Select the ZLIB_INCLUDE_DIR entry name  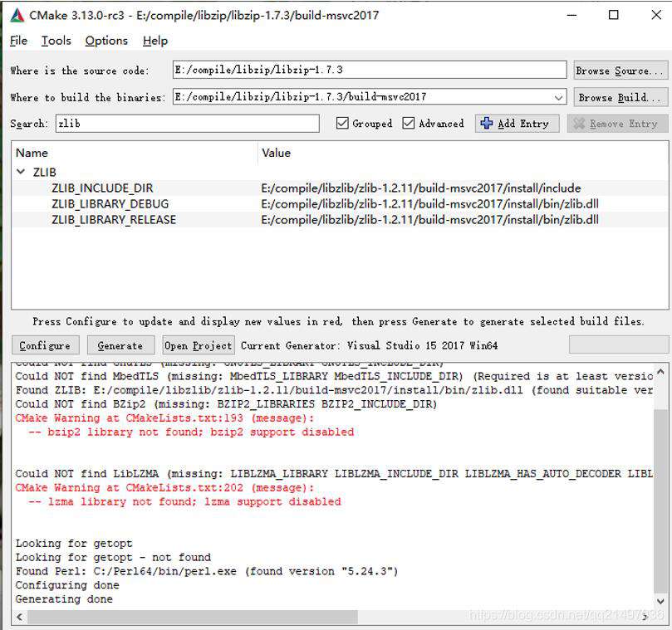click(102, 188)
